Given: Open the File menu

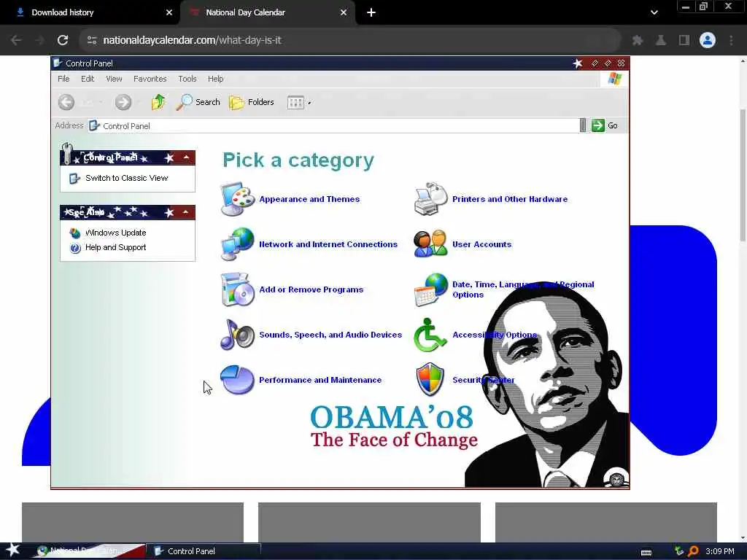Looking at the screenshot, I should tap(63, 79).
